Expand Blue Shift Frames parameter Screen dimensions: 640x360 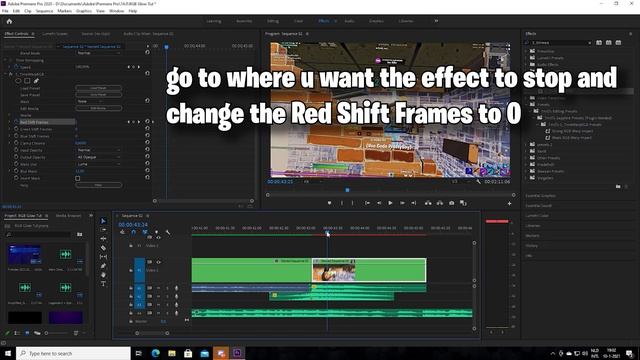tap(10, 136)
